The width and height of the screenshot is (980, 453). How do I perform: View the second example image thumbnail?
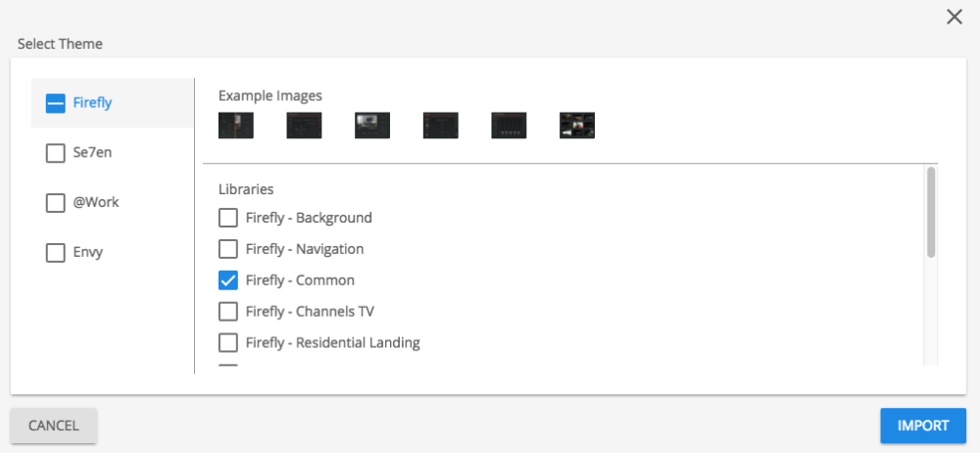pyautogui.click(x=304, y=126)
